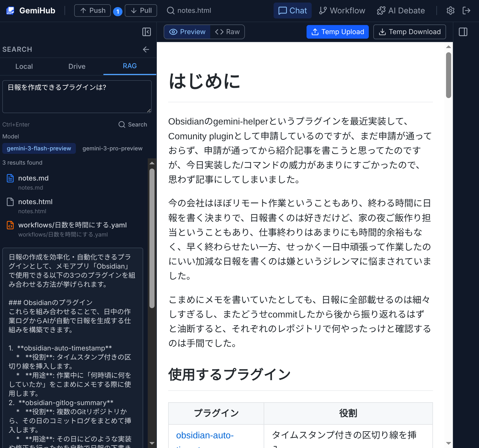
Task: Switch to Preview mode
Action: pyautogui.click(x=187, y=32)
